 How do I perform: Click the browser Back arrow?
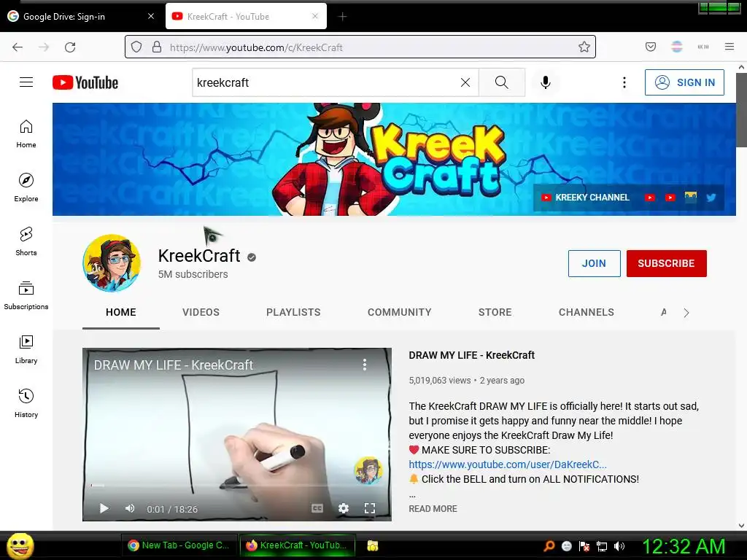18,47
